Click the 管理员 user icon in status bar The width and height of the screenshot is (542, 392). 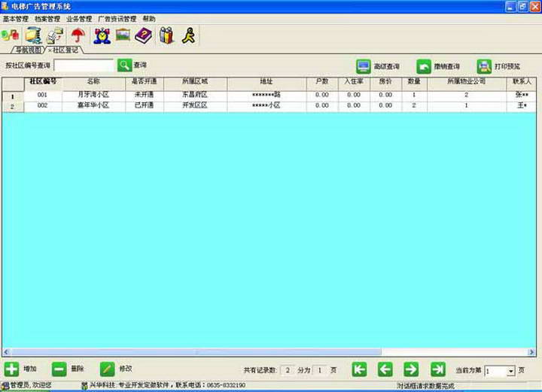point(5,385)
